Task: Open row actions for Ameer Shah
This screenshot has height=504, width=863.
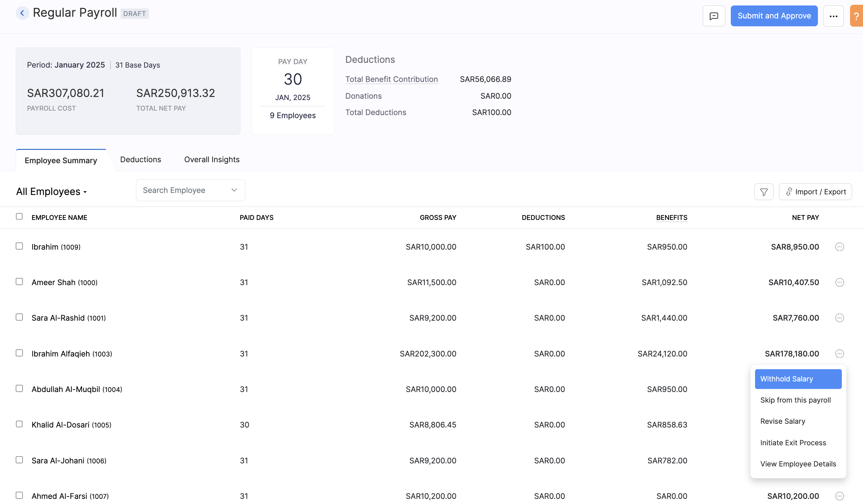Action: 839,282
